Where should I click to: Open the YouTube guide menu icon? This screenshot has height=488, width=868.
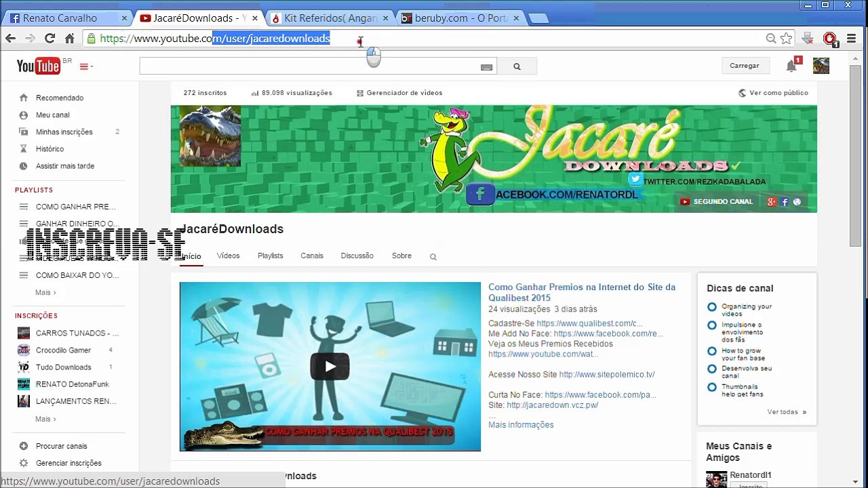(x=86, y=66)
